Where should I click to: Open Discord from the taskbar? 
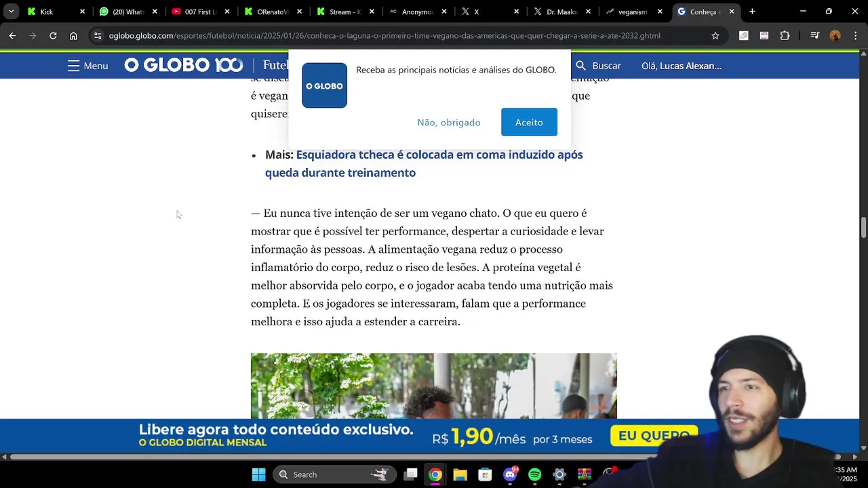510,474
